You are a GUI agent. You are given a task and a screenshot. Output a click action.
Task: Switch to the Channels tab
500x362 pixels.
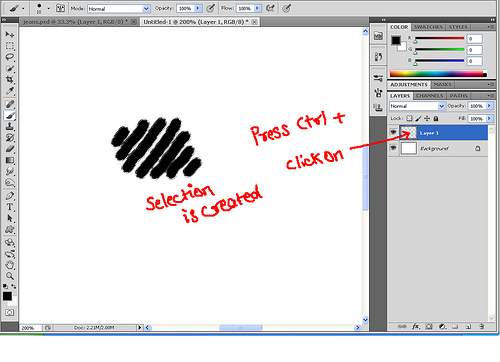click(430, 96)
